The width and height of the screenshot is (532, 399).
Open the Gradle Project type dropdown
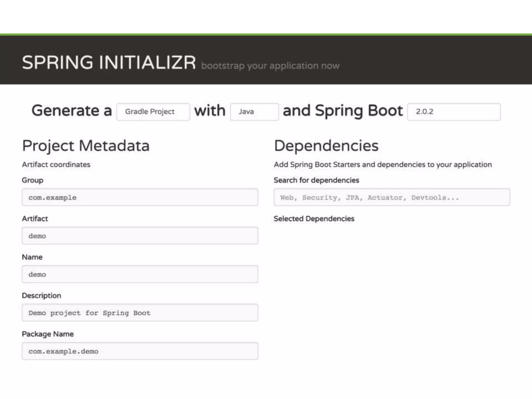(x=153, y=112)
